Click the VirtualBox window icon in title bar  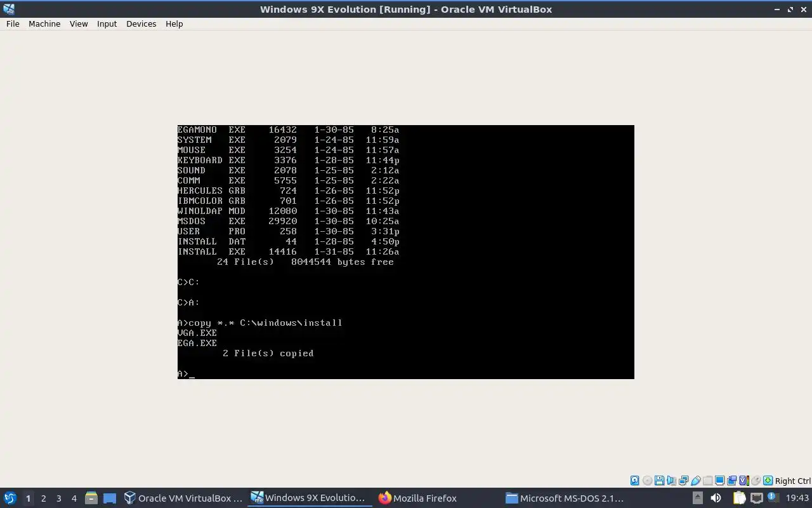(8, 9)
